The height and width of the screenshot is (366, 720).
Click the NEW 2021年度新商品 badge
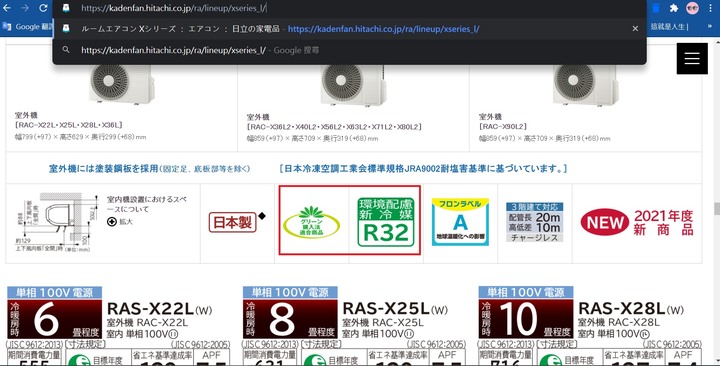click(x=637, y=222)
